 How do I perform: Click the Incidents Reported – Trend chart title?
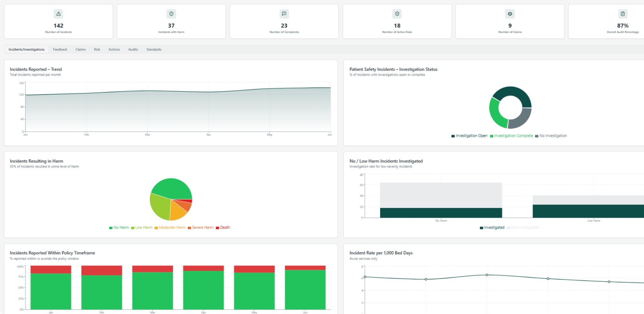tap(36, 69)
